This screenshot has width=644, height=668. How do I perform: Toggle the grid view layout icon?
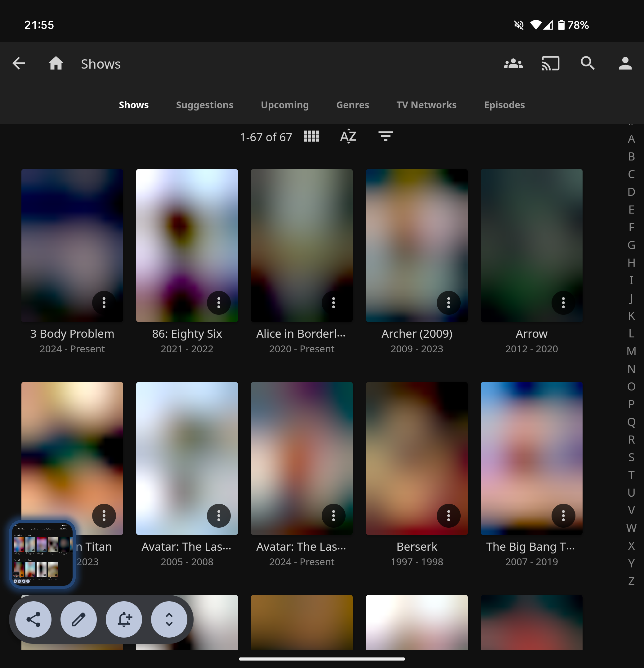pyautogui.click(x=311, y=136)
